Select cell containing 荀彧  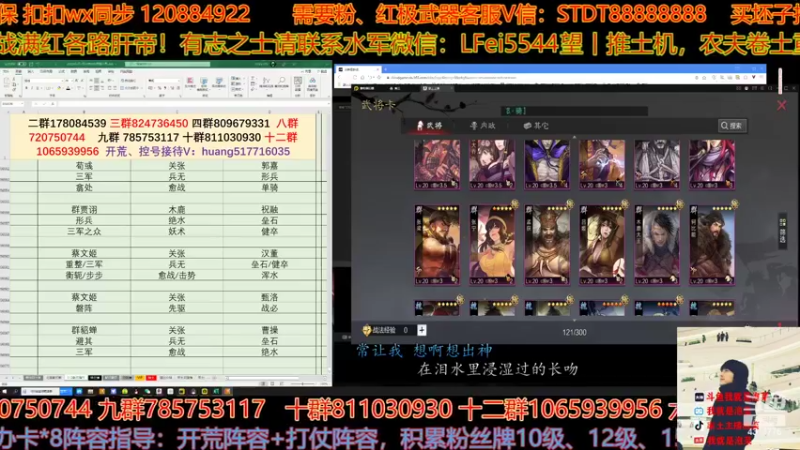[84, 166]
